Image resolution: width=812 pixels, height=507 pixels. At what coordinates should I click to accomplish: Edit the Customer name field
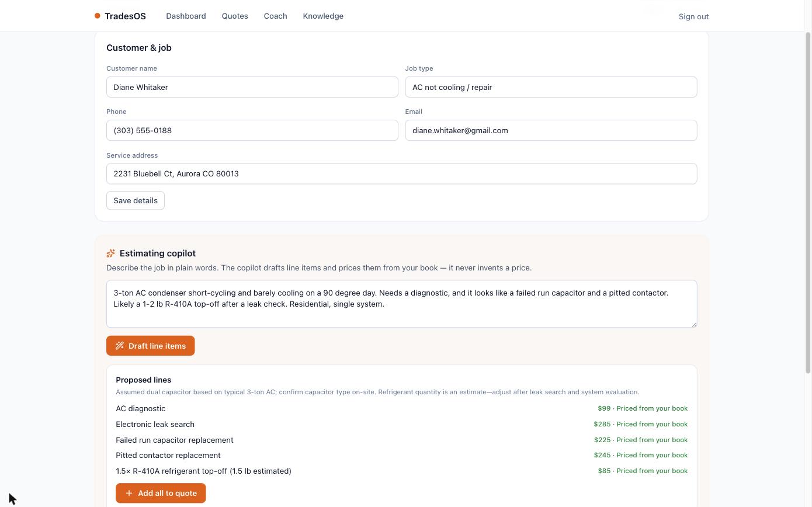(252, 87)
